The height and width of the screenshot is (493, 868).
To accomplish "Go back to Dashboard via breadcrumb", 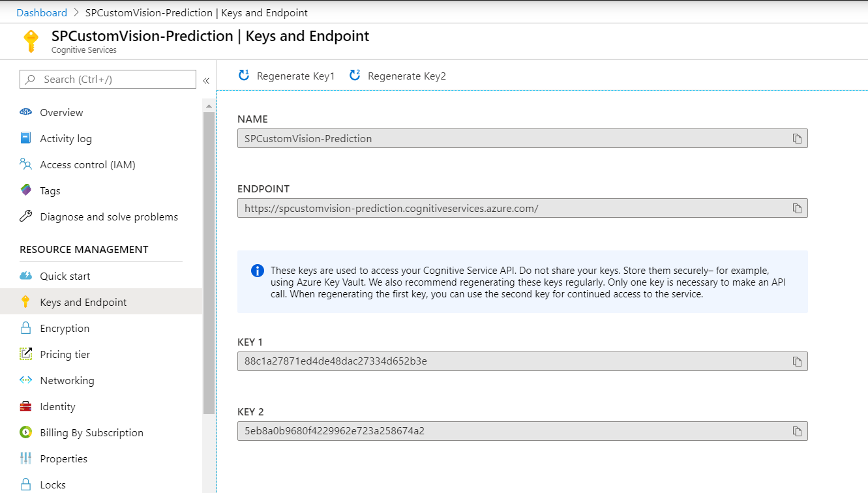I will point(42,13).
